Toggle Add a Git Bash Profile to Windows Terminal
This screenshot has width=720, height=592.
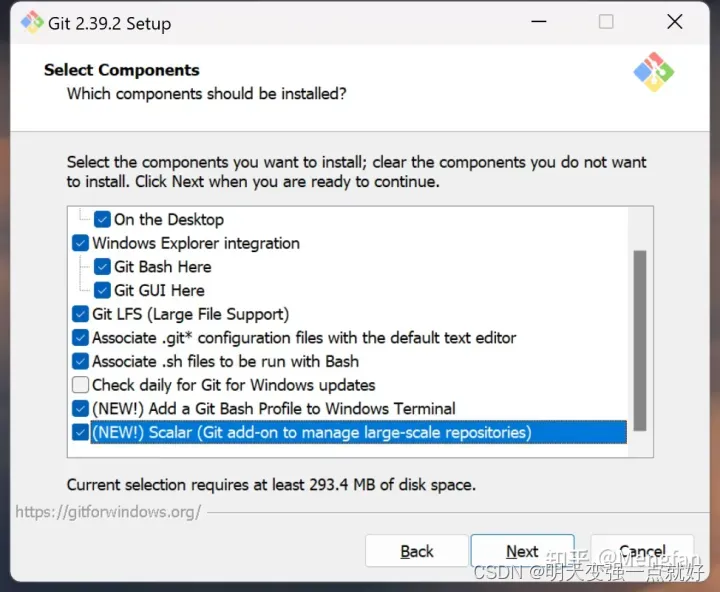click(x=80, y=409)
